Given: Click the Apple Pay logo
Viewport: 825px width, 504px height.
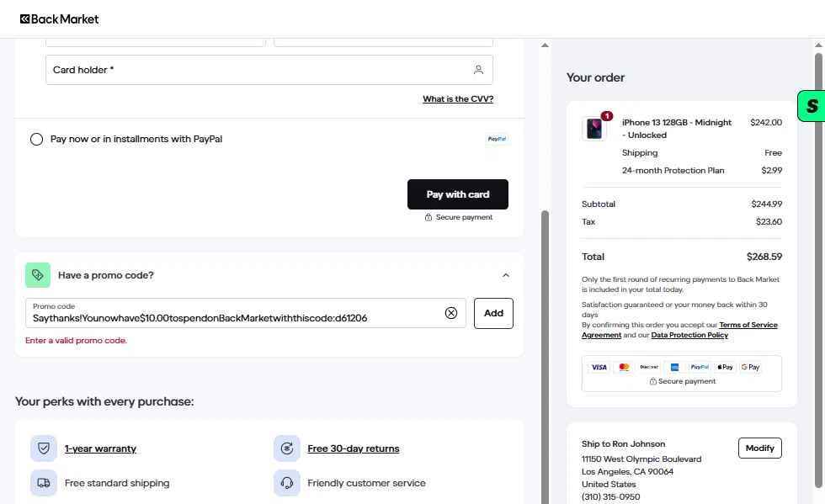Looking at the screenshot, I should tap(725, 367).
